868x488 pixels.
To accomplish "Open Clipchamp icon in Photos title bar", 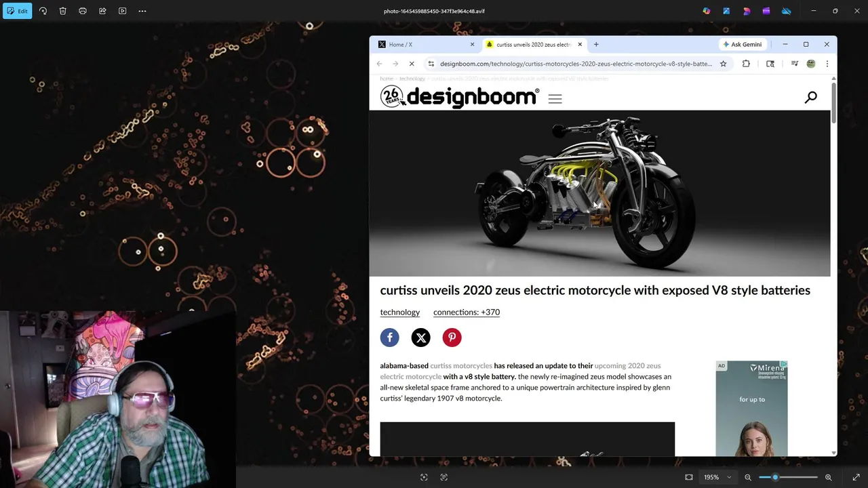I will coord(766,11).
